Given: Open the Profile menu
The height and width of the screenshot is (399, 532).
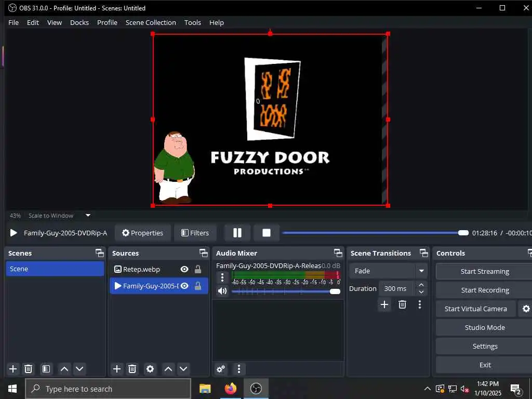Looking at the screenshot, I should pyautogui.click(x=107, y=22).
